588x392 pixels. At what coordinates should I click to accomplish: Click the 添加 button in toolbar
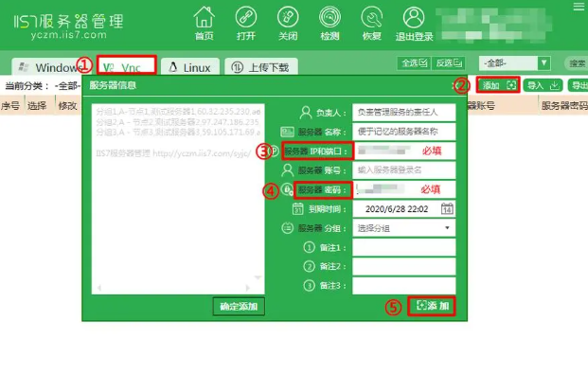[x=498, y=85]
